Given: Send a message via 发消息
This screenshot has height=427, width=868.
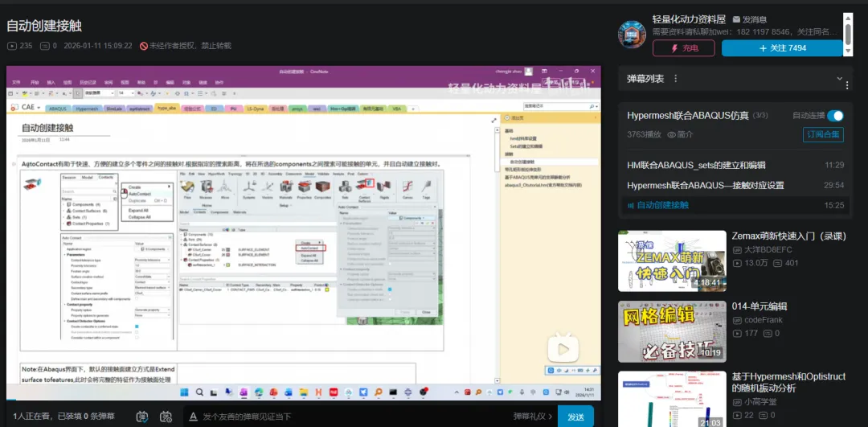Looking at the screenshot, I should [750, 19].
